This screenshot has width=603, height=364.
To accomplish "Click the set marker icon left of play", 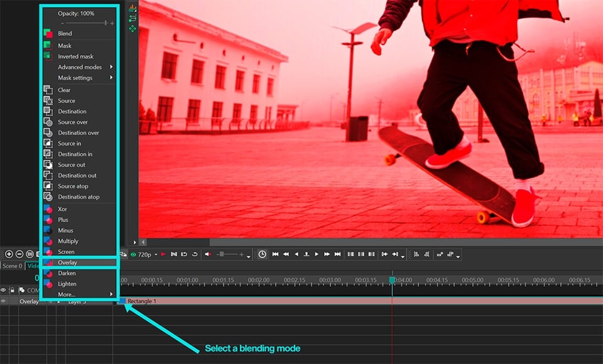I will coord(307,254).
